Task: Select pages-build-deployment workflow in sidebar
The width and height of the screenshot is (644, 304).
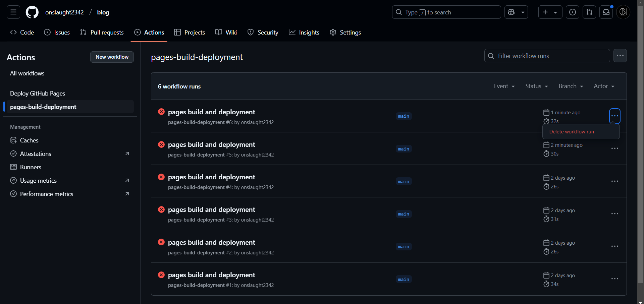Action: point(70,107)
